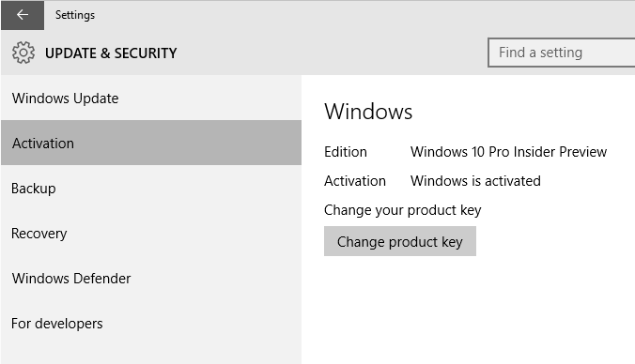Click the Windows section heading
This screenshot has width=635, height=364.
tap(368, 112)
